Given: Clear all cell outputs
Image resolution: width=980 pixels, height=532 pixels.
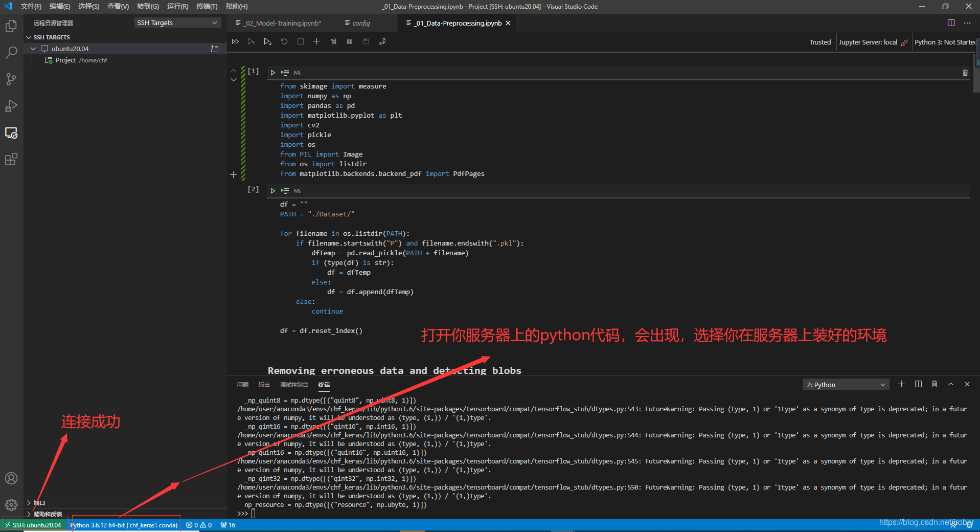Looking at the screenshot, I should pyautogui.click(x=333, y=41).
